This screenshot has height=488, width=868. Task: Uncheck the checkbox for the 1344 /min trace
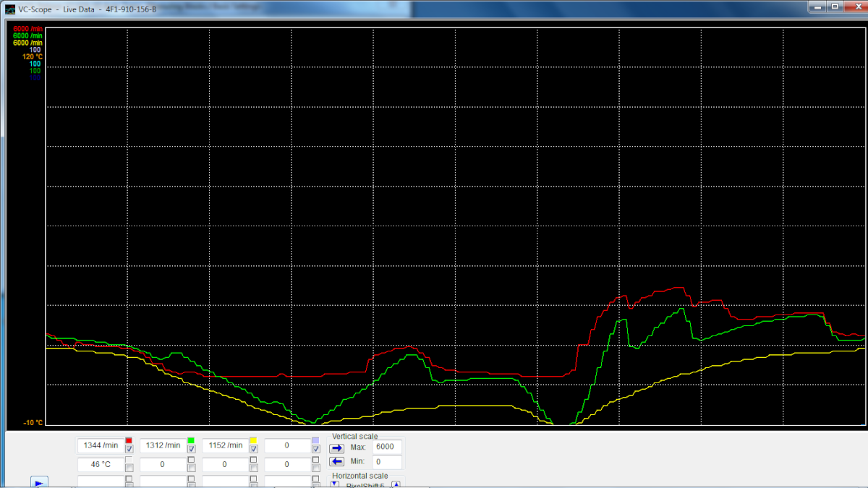tap(129, 449)
